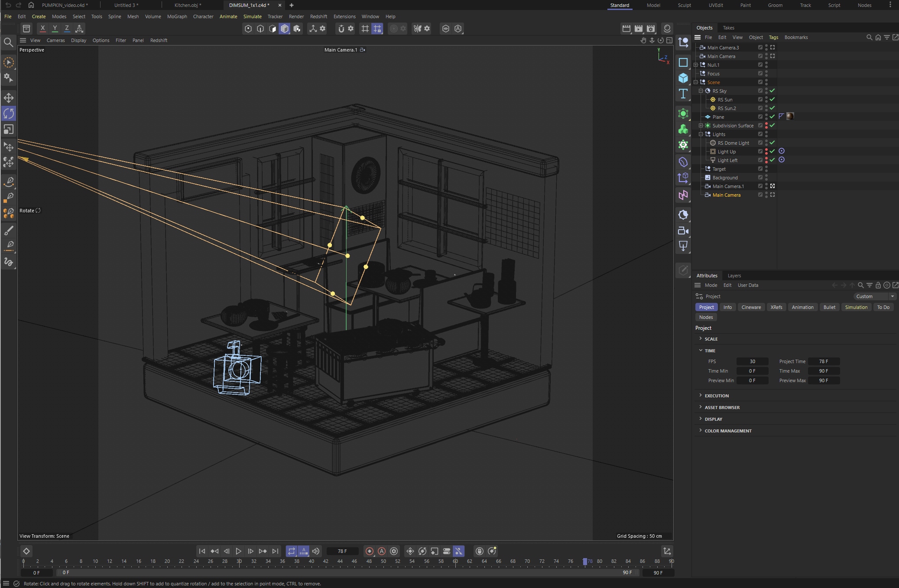Add a Camera object from palette
The width and height of the screenshot is (899, 588).
(683, 231)
